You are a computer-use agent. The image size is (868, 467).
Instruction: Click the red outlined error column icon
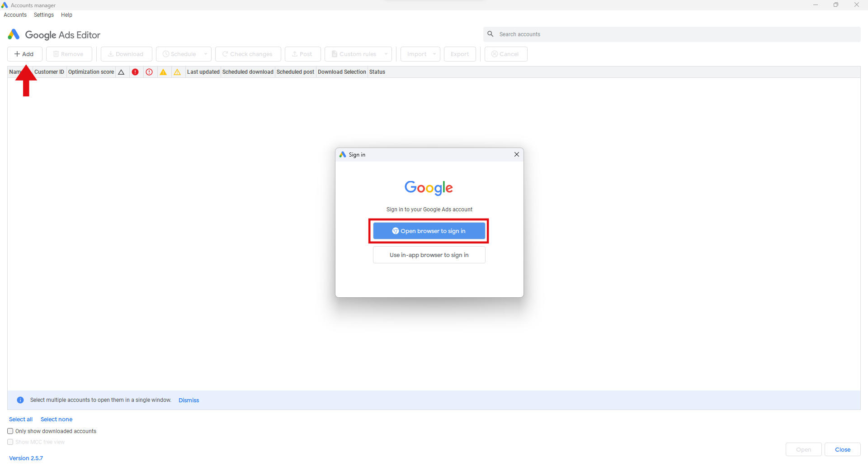(149, 72)
